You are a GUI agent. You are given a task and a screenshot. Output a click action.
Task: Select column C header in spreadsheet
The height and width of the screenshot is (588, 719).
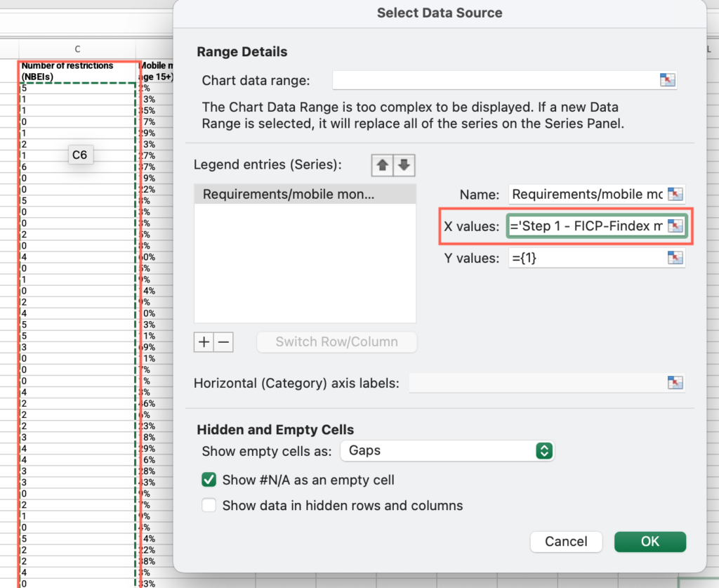pyautogui.click(x=77, y=49)
